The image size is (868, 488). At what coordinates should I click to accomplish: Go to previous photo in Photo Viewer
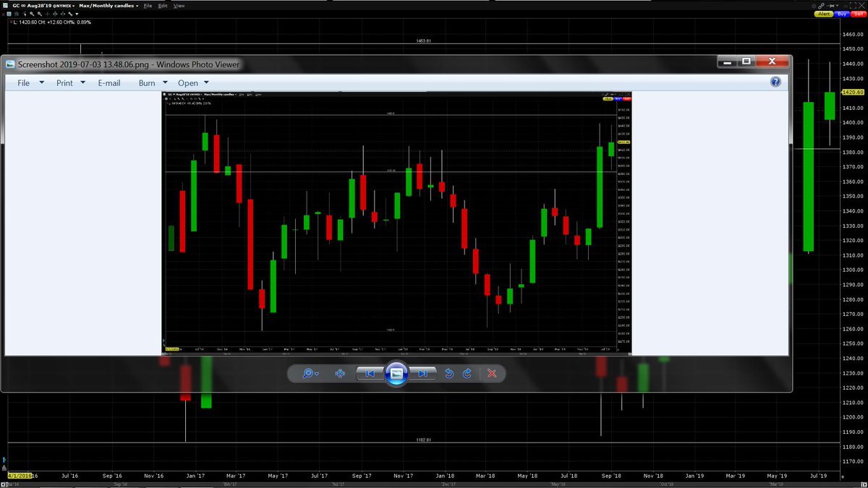click(x=369, y=373)
